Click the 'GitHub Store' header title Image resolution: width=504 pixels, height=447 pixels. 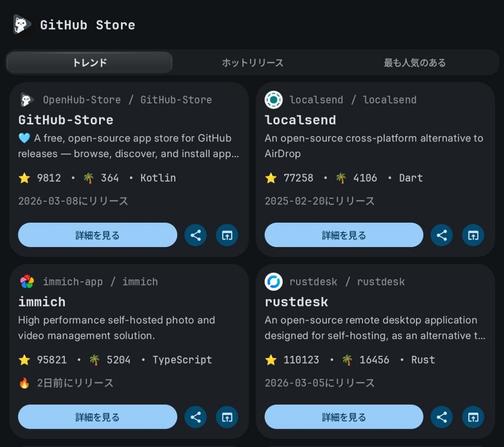click(x=88, y=25)
